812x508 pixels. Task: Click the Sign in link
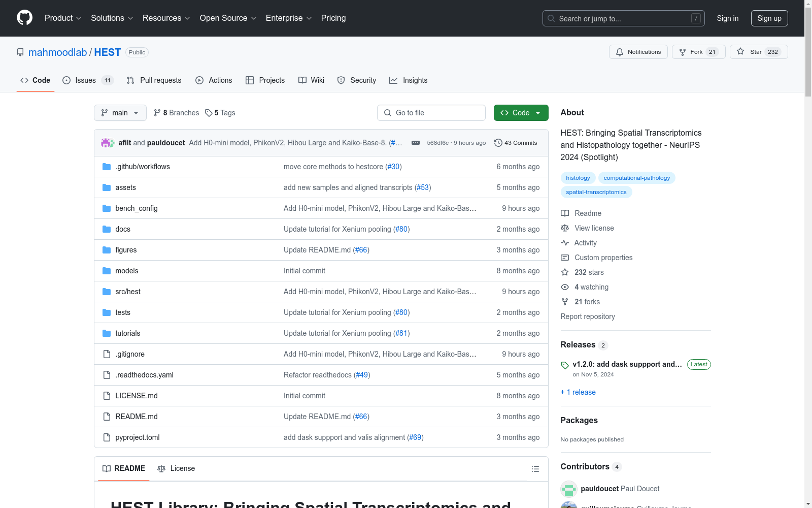[728, 18]
